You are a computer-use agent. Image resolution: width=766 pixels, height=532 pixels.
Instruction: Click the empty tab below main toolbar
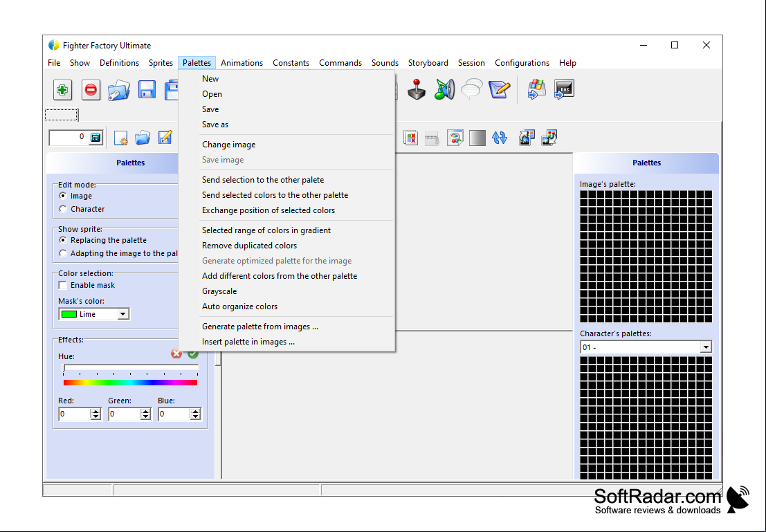coord(61,115)
